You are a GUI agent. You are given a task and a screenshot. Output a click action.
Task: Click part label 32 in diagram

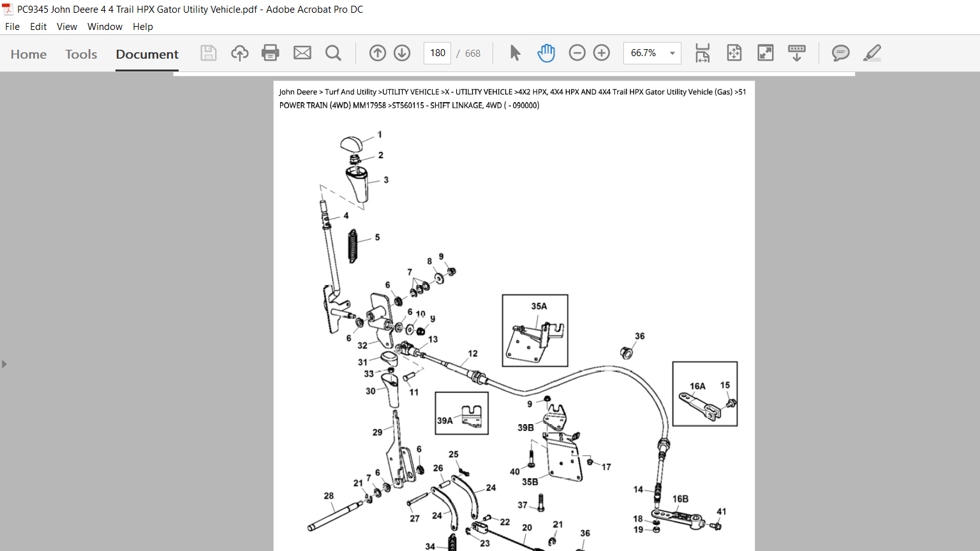(362, 346)
